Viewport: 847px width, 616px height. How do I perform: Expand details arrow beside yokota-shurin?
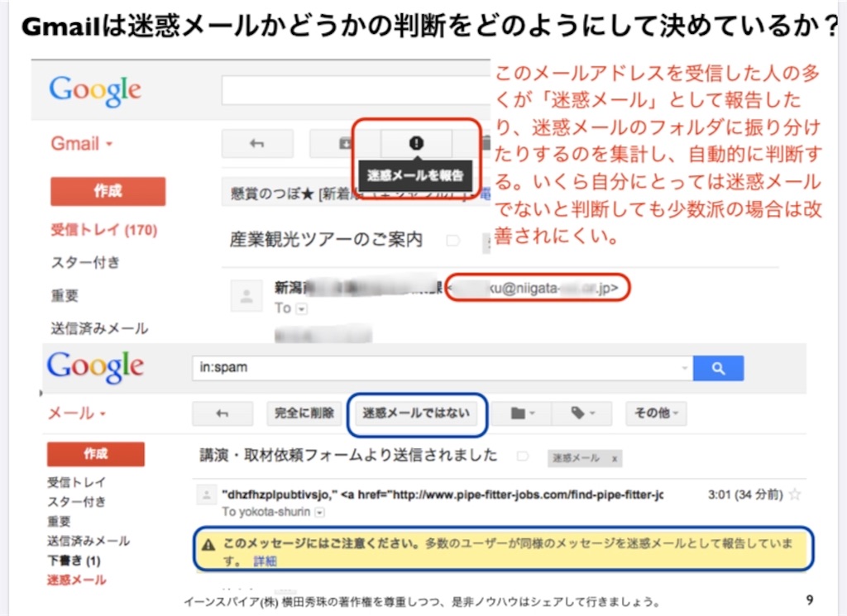pos(320,513)
